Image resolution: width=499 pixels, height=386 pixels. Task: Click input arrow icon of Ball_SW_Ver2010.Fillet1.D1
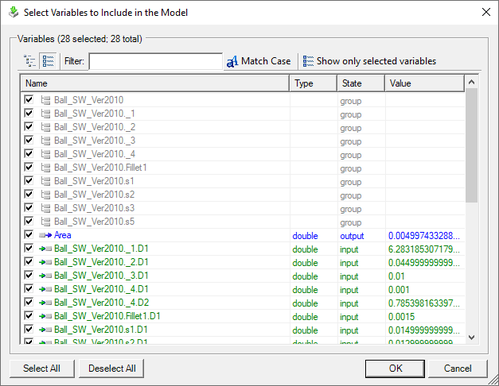click(45, 316)
